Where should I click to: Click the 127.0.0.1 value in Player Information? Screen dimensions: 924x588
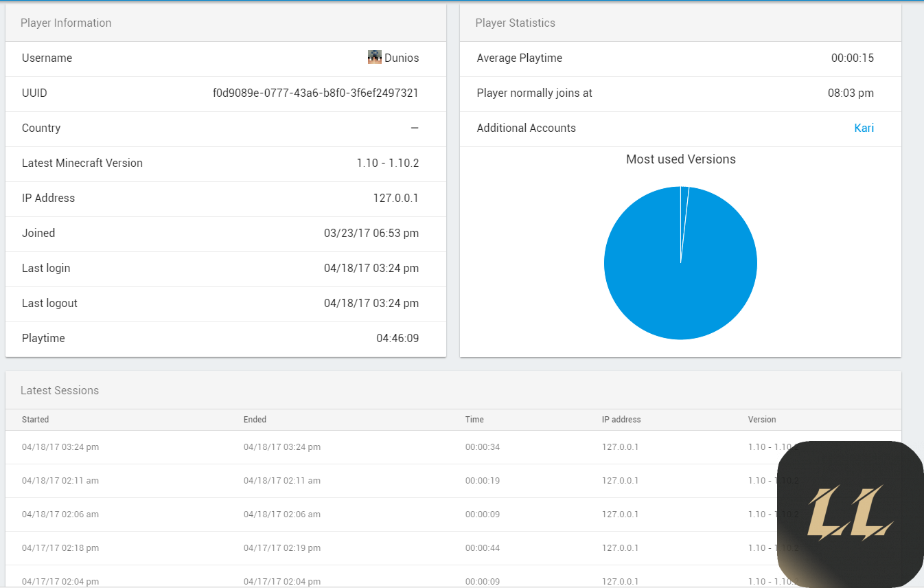[395, 198]
